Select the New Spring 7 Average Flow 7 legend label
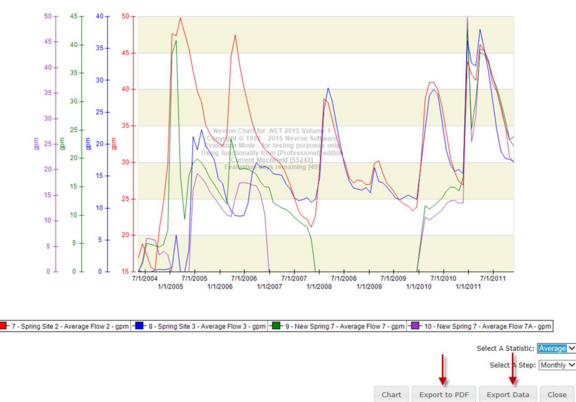 (345, 326)
